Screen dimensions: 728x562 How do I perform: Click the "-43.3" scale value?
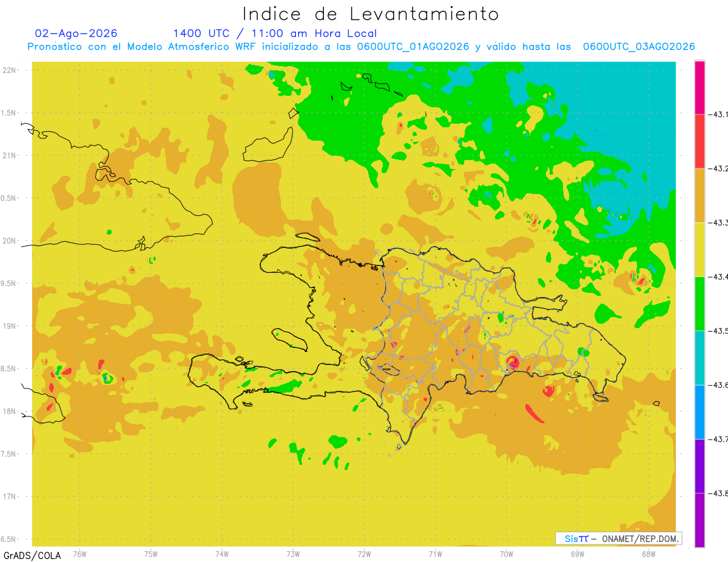718,222
